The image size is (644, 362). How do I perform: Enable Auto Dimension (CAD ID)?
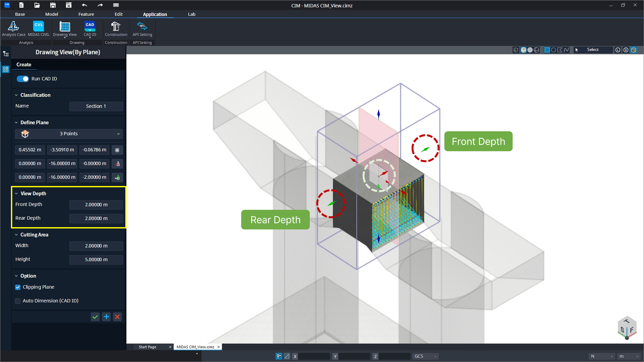pyautogui.click(x=18, y=301)
